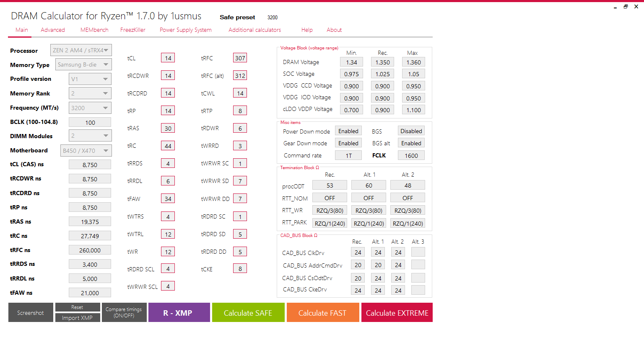Viewport: 644px width, 345px height.
Task: Select the tRAS timing field showing 30
Action: click(168, 128)
